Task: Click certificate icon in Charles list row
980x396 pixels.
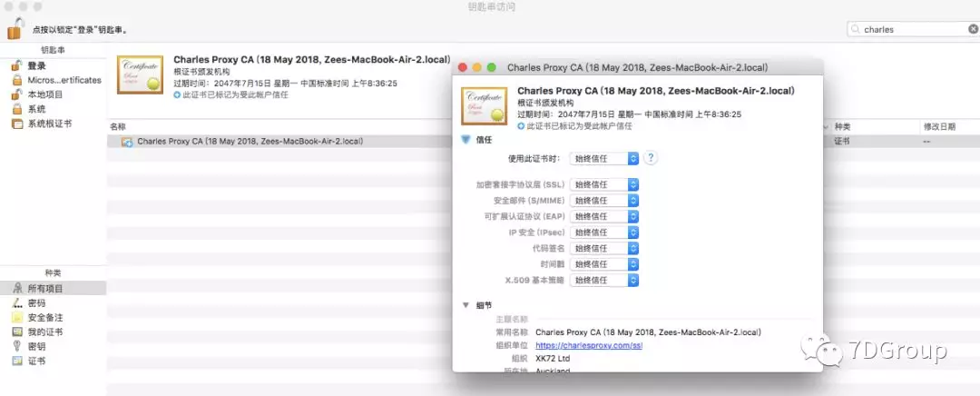Action: 127,142
